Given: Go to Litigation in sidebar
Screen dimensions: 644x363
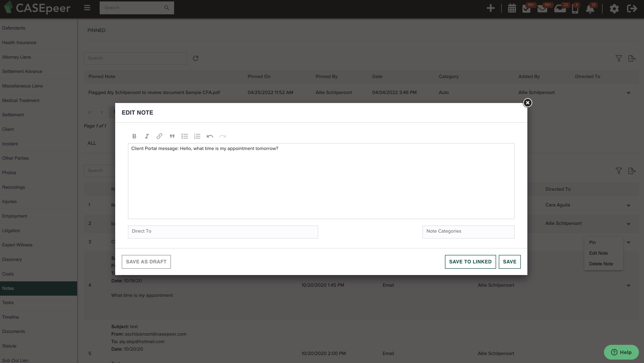Looking at the screenshot, I should pyautogui.click(x=39, y=231).
